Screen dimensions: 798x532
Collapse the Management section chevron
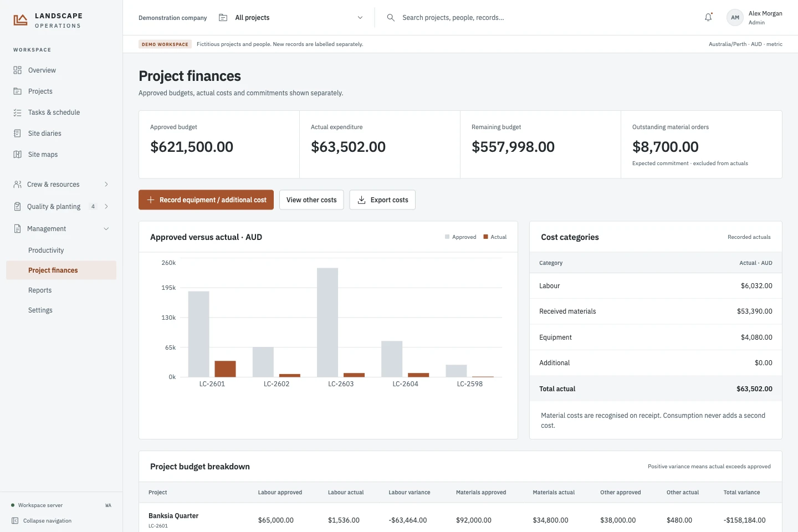pos(106,229)
